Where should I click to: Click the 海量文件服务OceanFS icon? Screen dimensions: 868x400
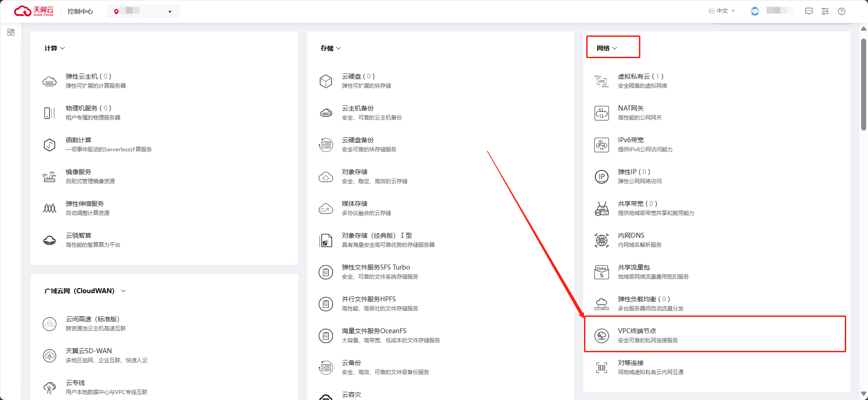[326, 336]
